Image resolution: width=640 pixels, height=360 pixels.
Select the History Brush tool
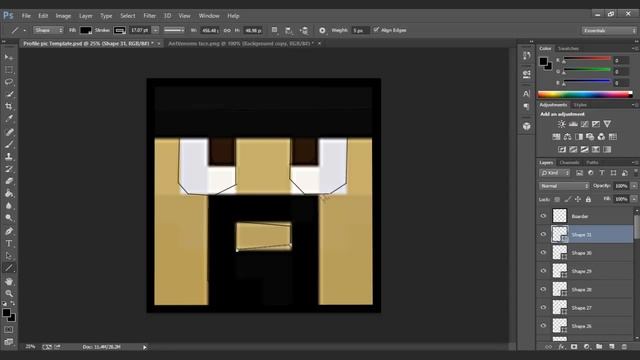9,169
